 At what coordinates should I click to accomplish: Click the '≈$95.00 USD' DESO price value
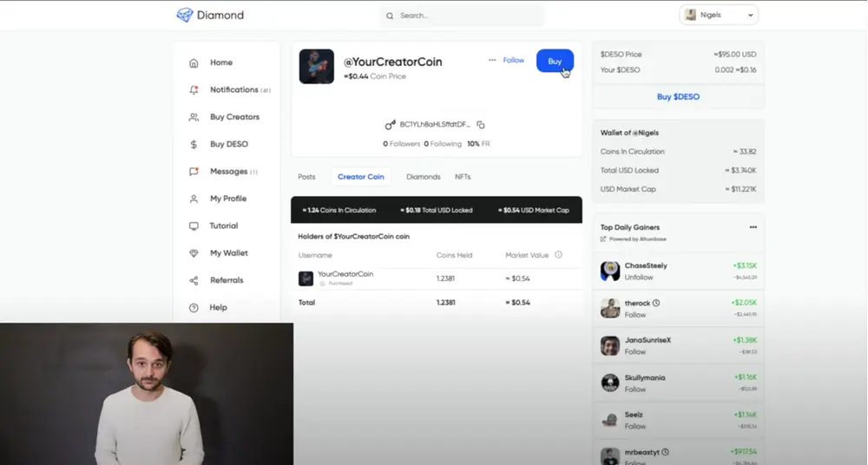coord(734,55)
